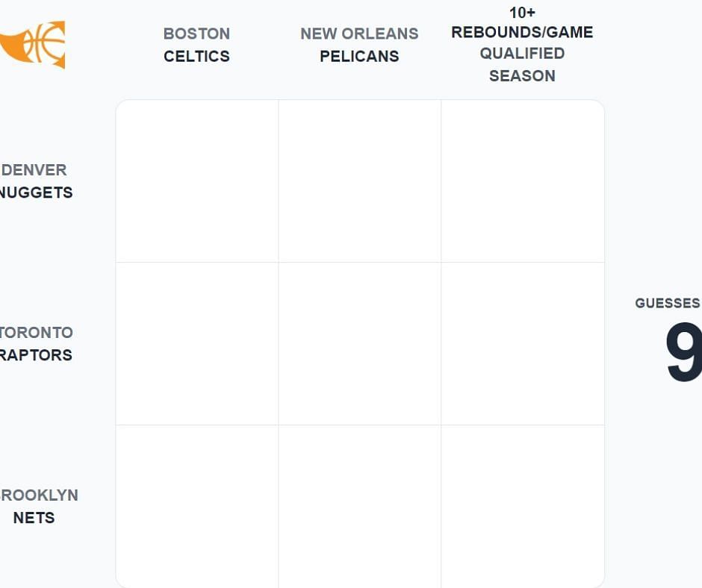Pick the Nets and Celtics cell
This screenshot has width=702, height=588.
click(x=197, y=506)
